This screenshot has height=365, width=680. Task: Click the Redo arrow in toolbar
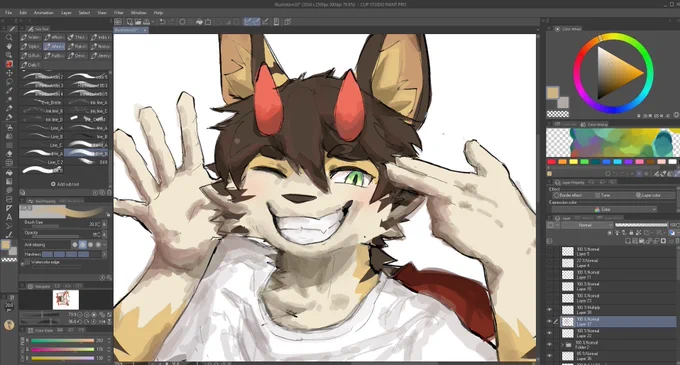pyautogui.click(x=171, y=22)
